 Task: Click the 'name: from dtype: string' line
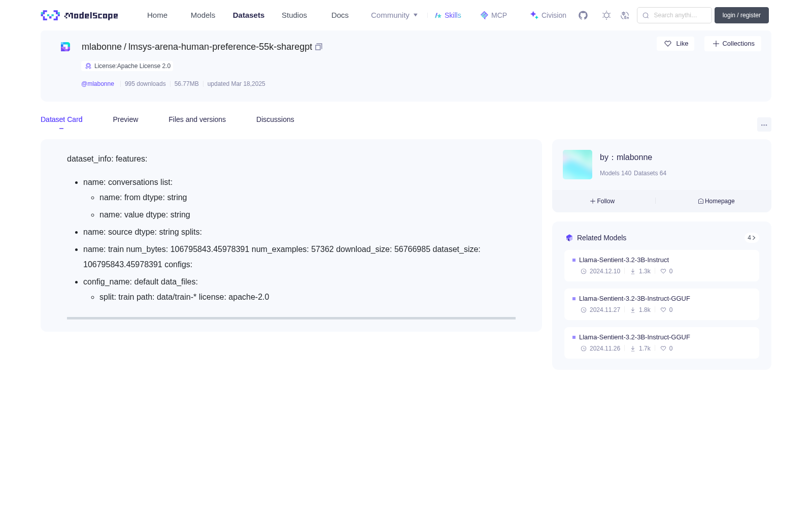[143, 198]
